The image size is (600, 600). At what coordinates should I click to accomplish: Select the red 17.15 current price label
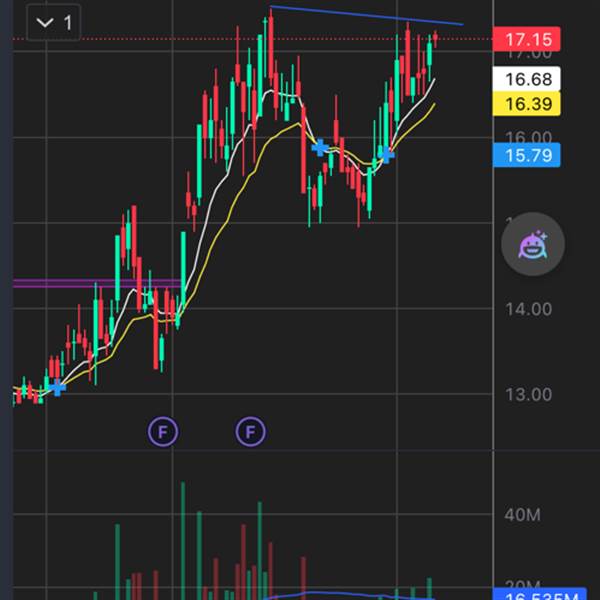(527, 39)
